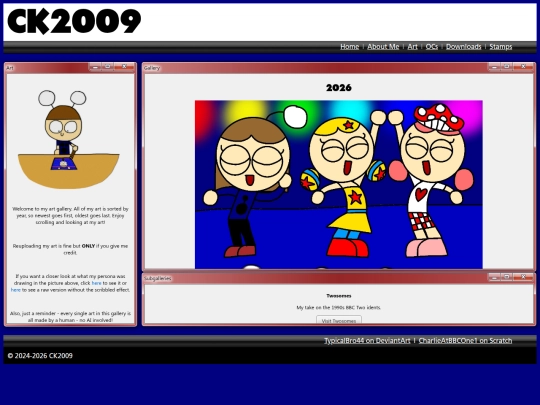Minimize the Art window

click(x=95, y=67)
